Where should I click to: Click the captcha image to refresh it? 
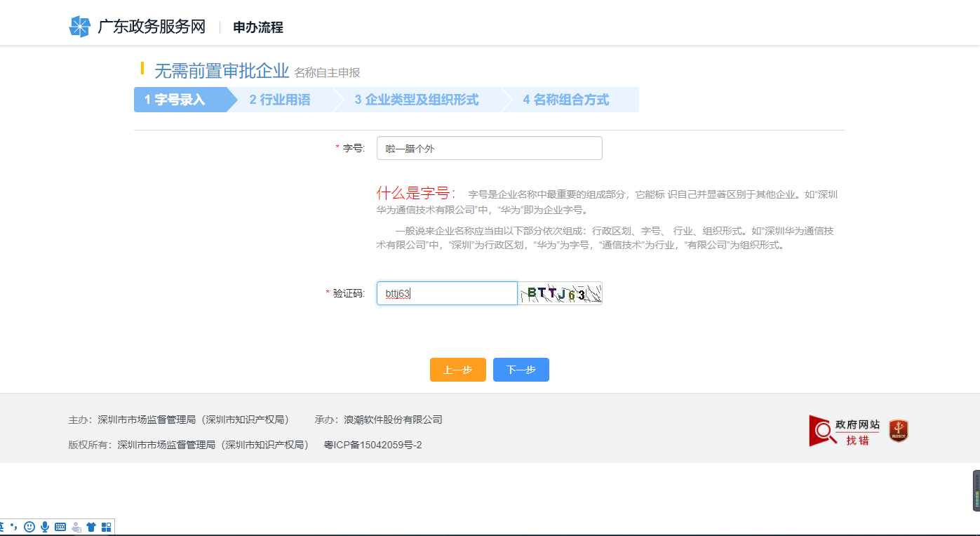[x=561, y=293]
